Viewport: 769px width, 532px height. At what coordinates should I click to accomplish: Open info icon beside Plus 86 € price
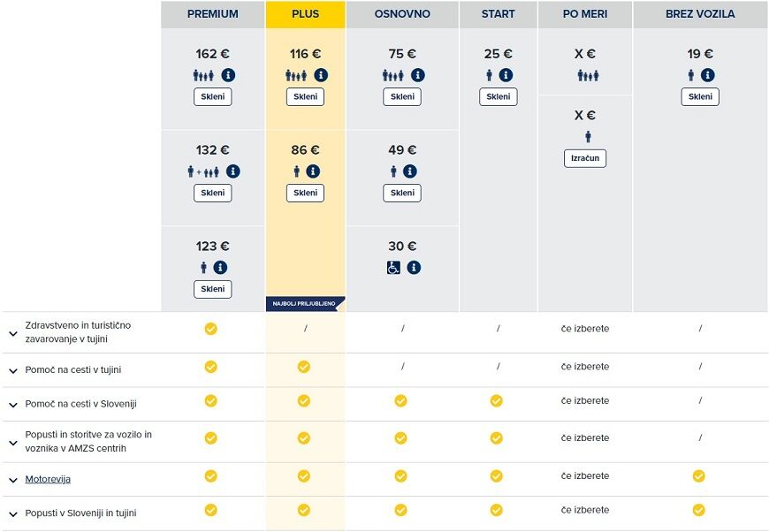click(313, 171)
